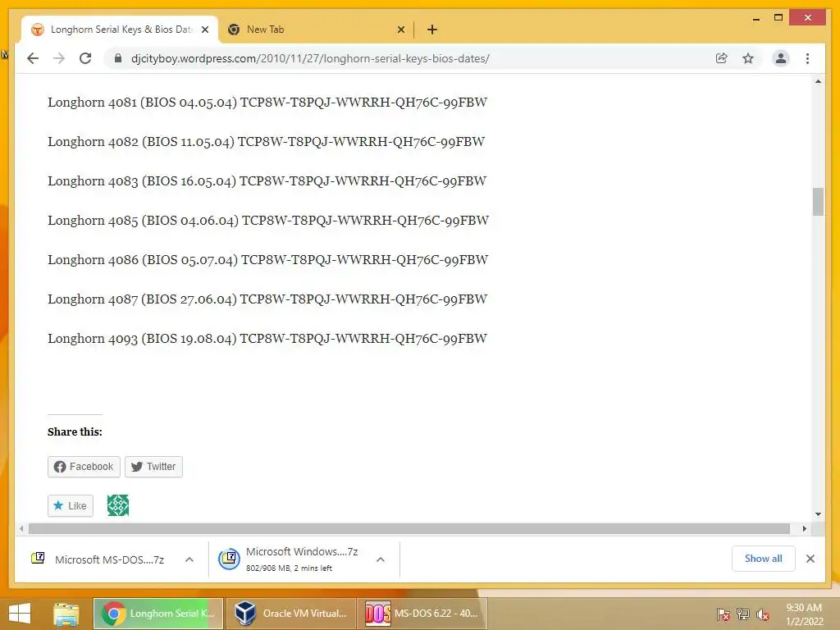Screen dimensions: 840x630
Task: Switch to the New Tab tab
Action: pos(316,30)
